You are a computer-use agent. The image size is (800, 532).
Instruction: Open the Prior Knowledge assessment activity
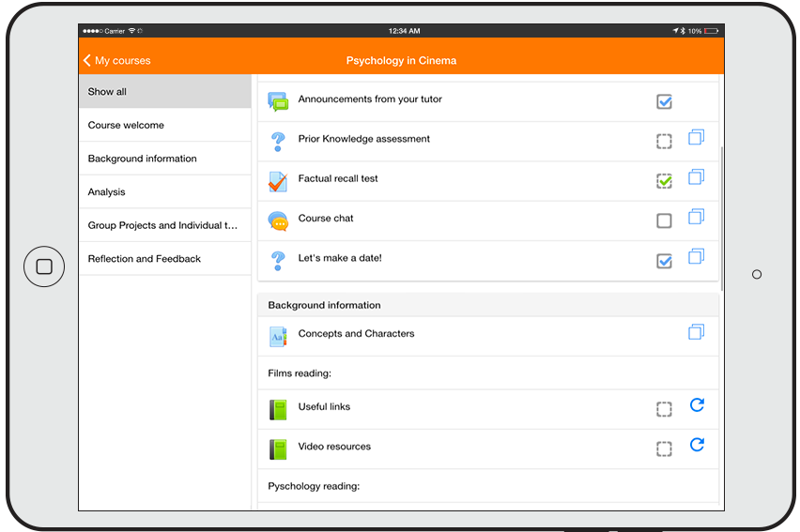[x=363, y=139]
